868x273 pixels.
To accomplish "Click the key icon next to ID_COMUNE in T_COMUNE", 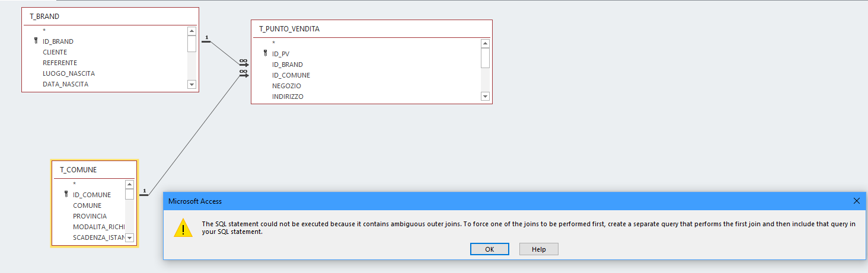I will (66, 194).
